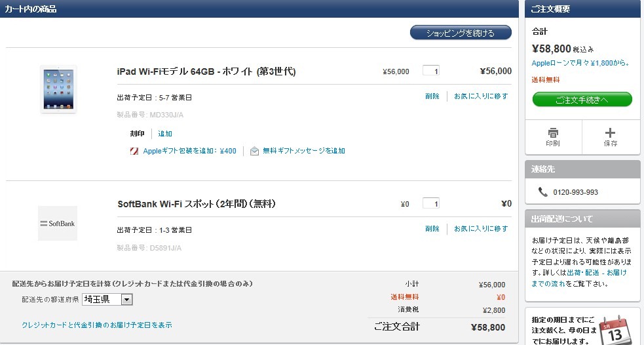Click 削除 for the iPad item
Image resolution: width=644 pixels, height=345 pixels.
coord(432,96)
